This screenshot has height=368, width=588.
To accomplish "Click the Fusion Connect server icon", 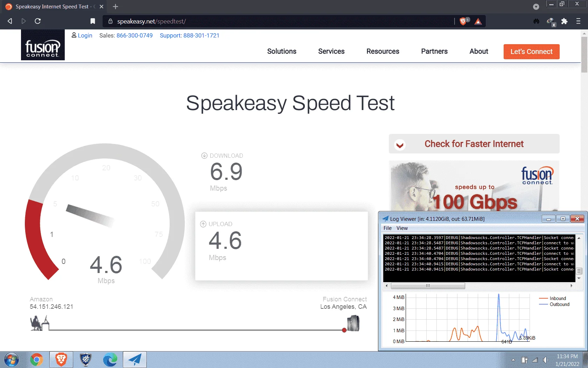I will (x=353, y=323).
